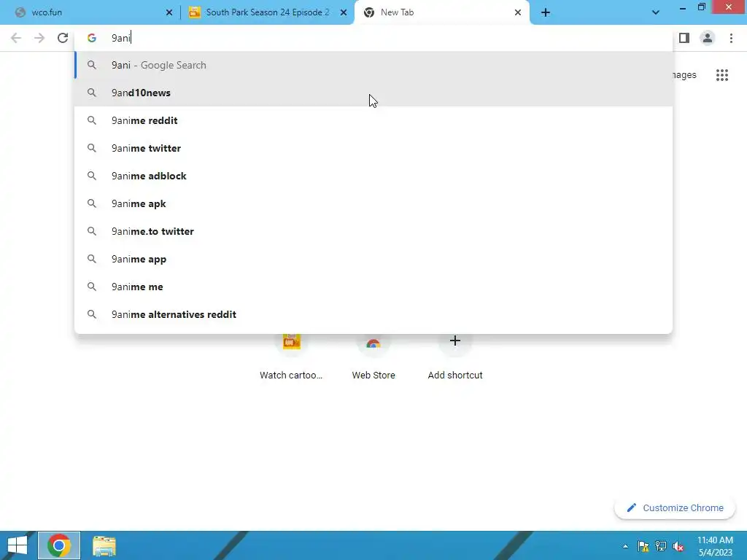Click the browser back arrow

(x=16, y=38)
